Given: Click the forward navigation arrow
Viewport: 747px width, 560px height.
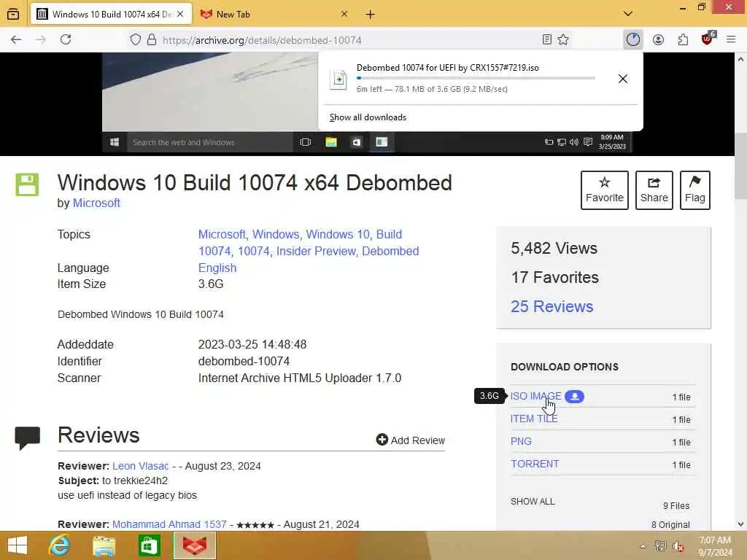Looking at the screenshot, I should (41, 39).
